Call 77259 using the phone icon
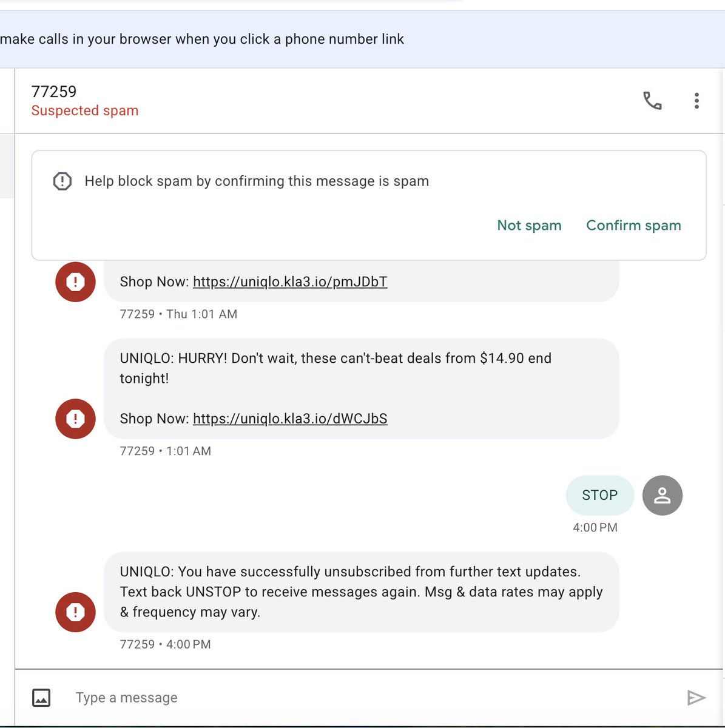 pyautogui.click(x=652, y=101)
